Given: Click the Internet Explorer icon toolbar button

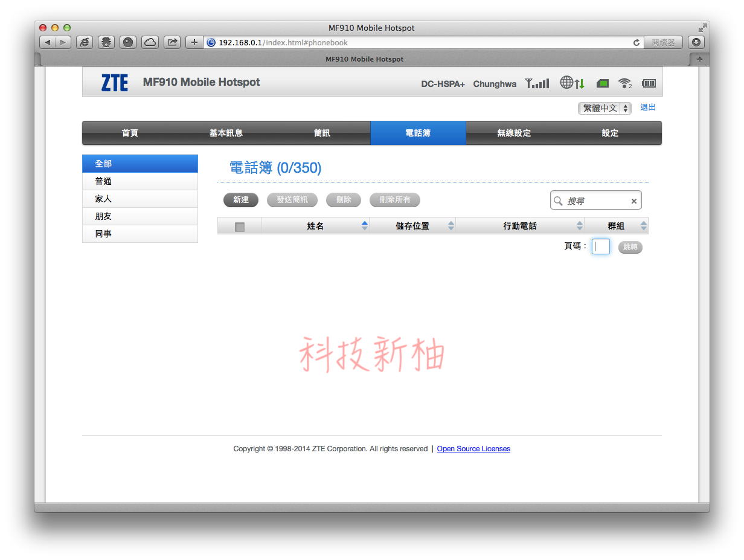Looking at the screenshot, I should tap(85, 42).
